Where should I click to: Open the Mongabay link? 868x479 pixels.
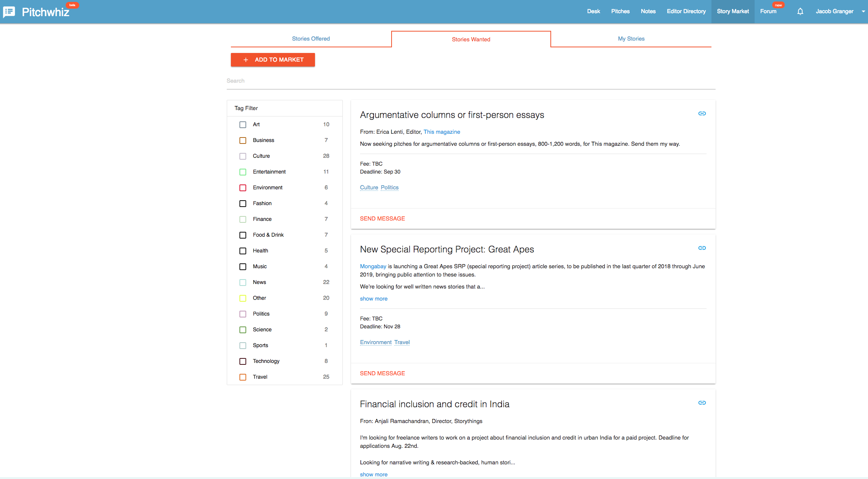pos(373,266)
